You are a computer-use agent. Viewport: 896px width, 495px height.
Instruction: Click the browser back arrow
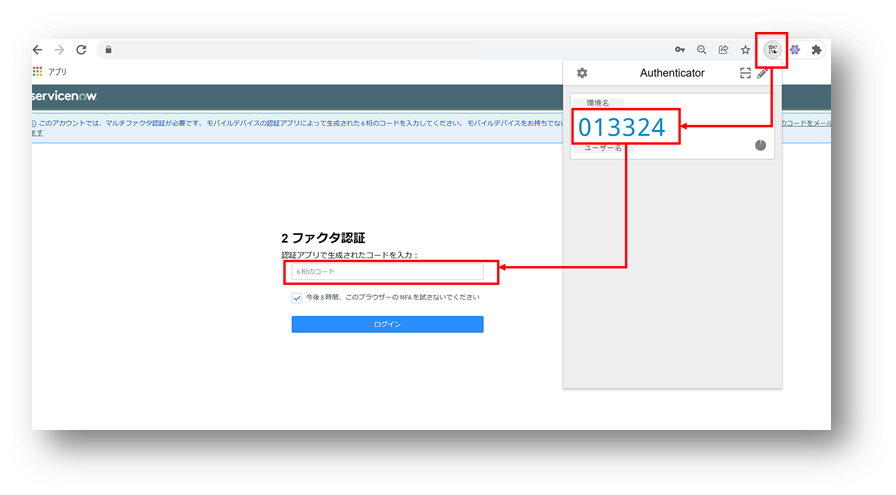[x=38, y=50]
